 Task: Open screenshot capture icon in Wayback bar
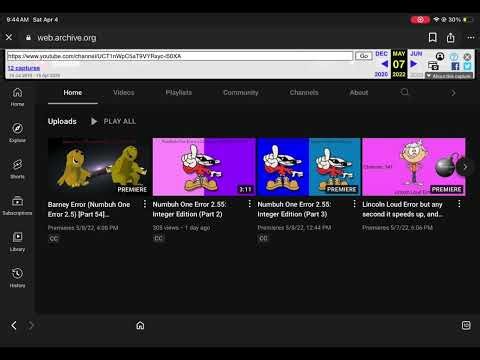pos(433,66)
